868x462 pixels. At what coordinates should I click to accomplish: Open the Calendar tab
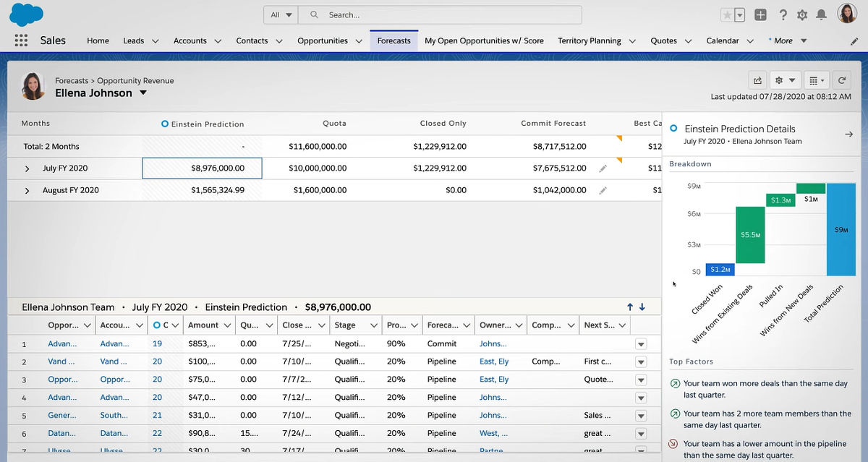723,41
